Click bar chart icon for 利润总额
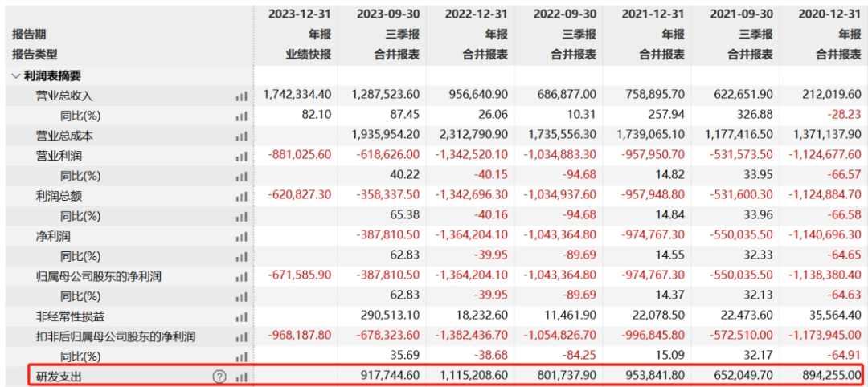 [241, 196]
